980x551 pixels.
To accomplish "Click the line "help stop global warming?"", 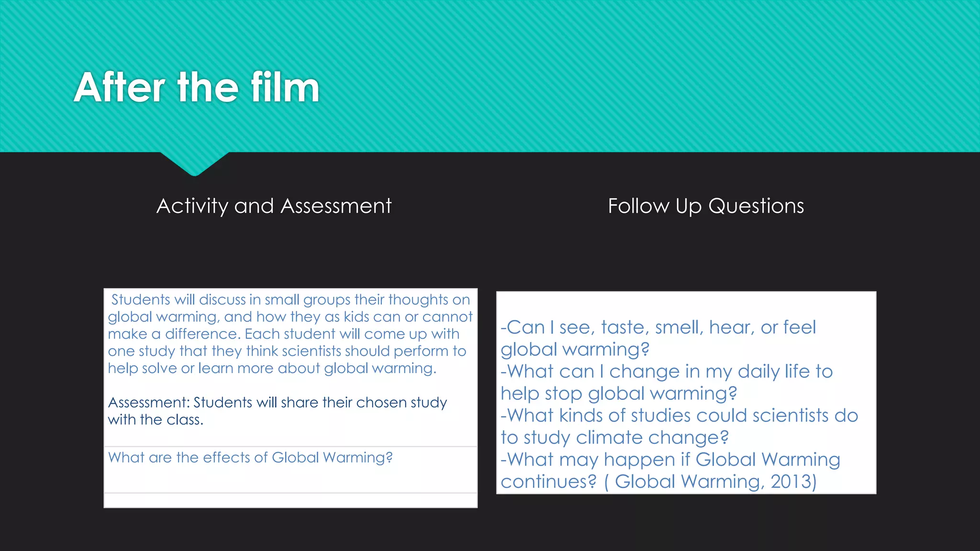I will [619, 394].
